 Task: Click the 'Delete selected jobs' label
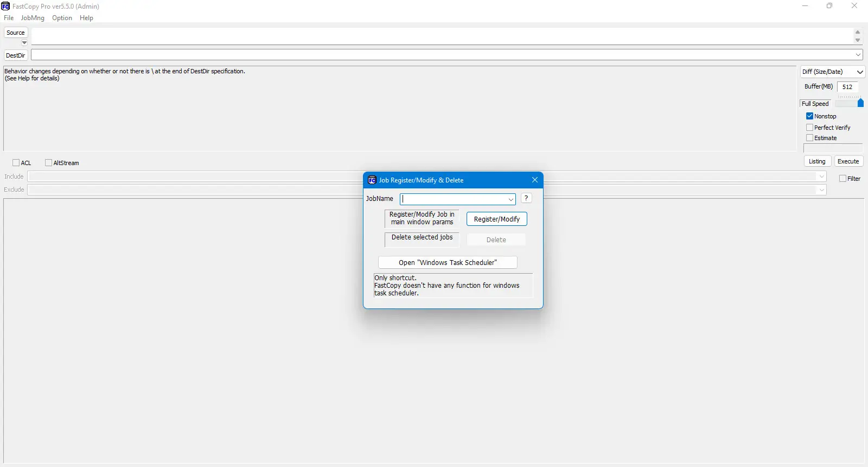click(422, 237)
